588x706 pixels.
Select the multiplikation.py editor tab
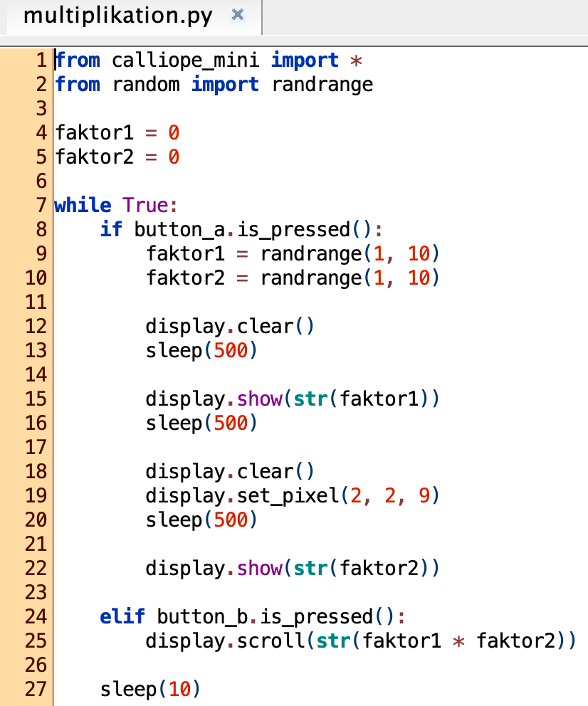pyautogui.click(x=117, y=16)
